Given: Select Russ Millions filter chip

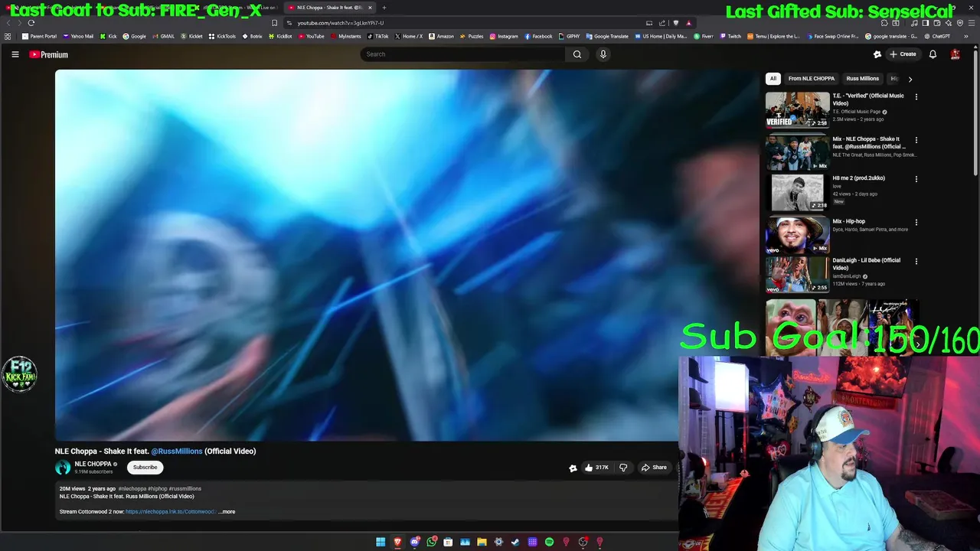Looking at the screenshot, I should pyautogui.click(x=862, y=79).
